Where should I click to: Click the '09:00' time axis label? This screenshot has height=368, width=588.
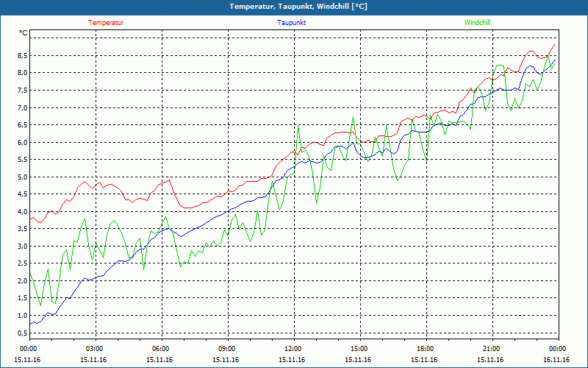pos(228,349)
